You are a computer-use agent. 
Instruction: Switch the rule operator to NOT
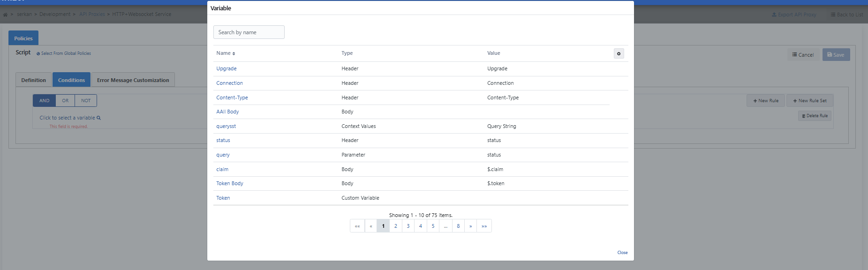click(x=86, y=101)
